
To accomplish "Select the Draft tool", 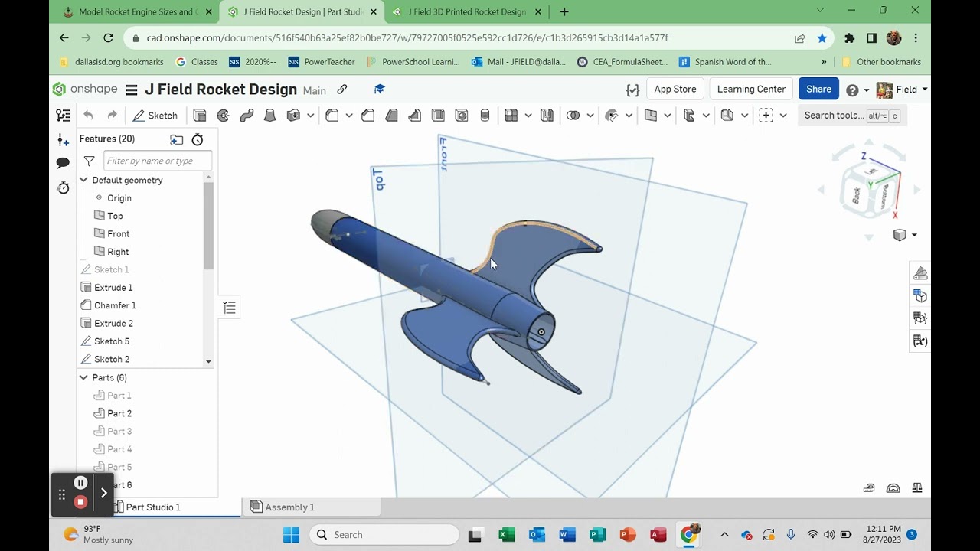I will [391, 116].
